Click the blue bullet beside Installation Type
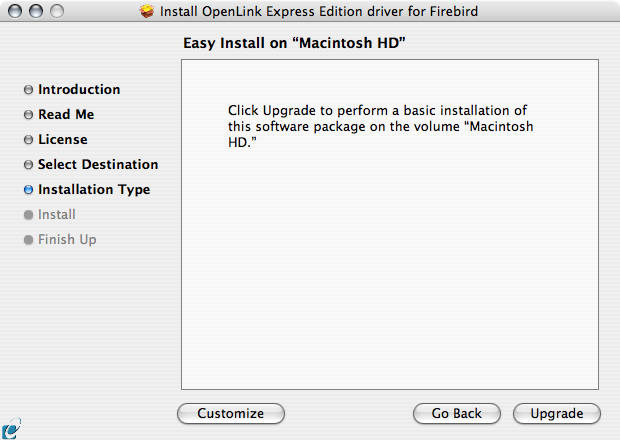Viewport: 620px width, 440px height. pos(28,190)
